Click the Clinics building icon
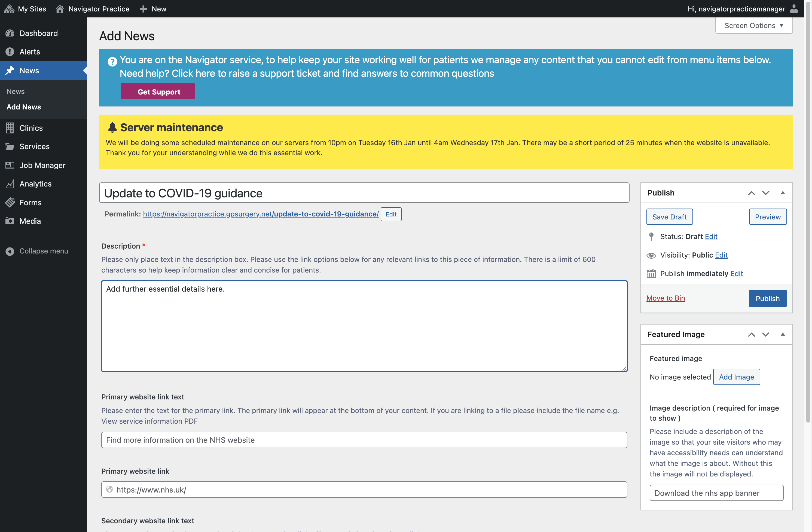Image resolution: width=812 pixels, height=532 pixels. pos(10,128)
